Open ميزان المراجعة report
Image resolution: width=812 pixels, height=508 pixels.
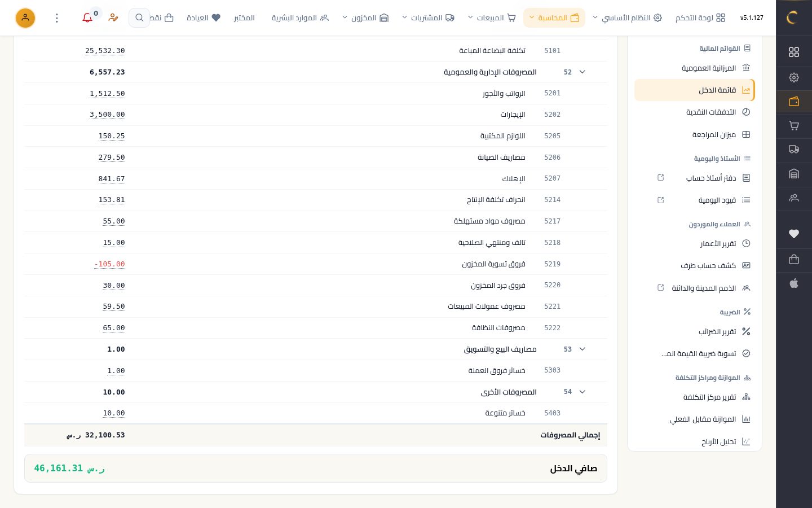[x=695, y=135]
